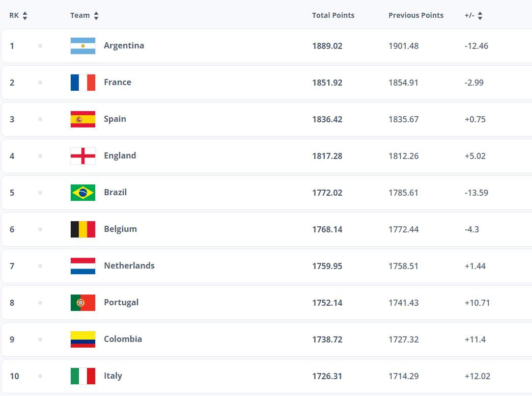Click the France flag icon
This screenshot has height=396, width=532.
pos(83,83)
